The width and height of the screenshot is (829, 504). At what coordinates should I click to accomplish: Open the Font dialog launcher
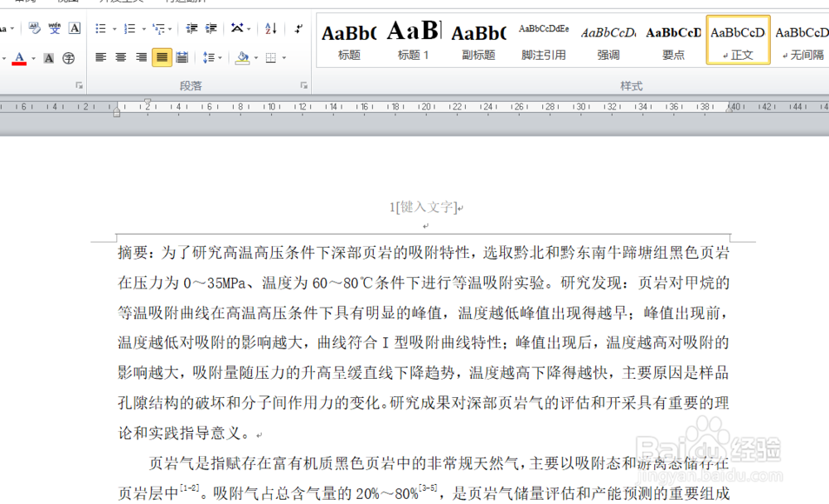pos(79,85)
